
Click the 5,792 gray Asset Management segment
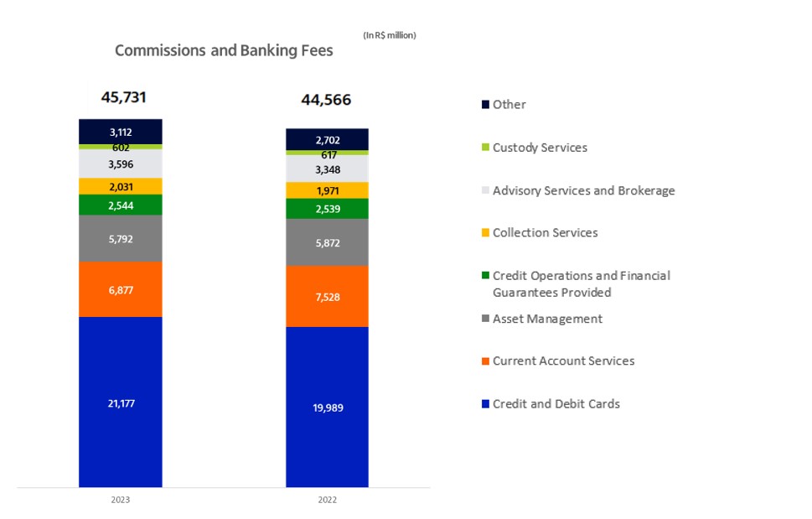click(x=121, y=238)
